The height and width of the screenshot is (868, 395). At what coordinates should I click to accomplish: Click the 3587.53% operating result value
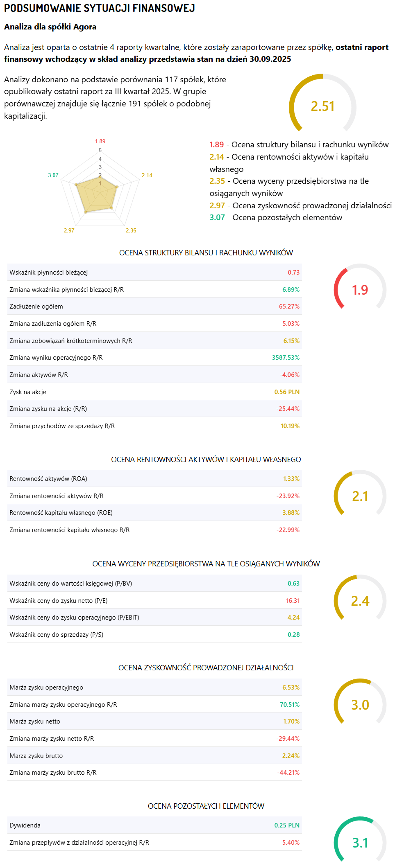[286, 358]
